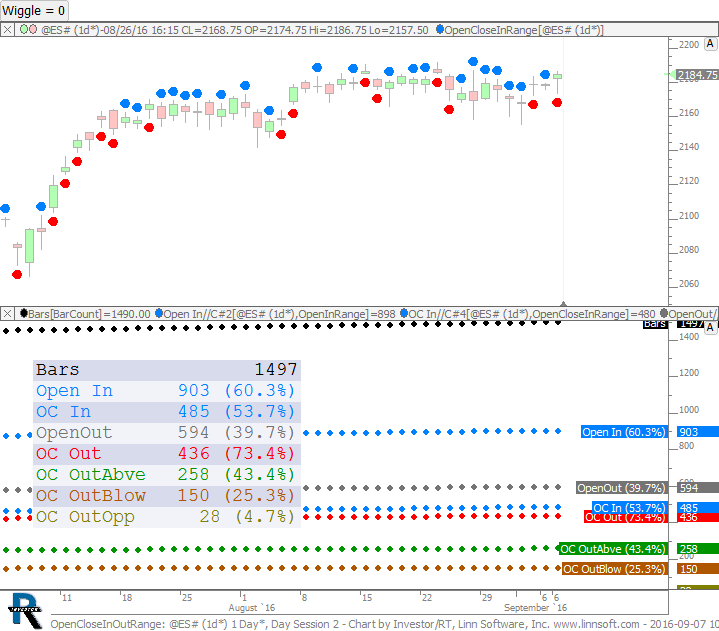The image size is (719, 631).
Task: Select the OpenOut 594 (39.7%) row
Action: [167, 432]
